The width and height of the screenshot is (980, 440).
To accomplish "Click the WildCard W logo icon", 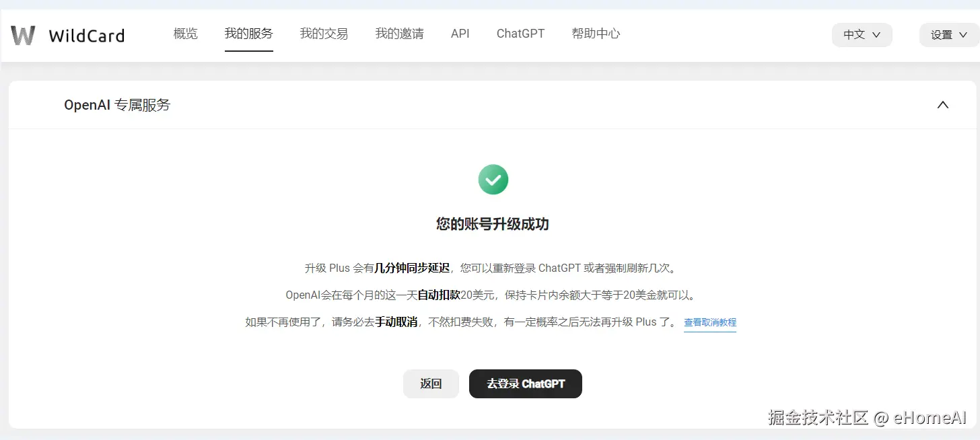I will pyautogui.click(x=23, y=35).
